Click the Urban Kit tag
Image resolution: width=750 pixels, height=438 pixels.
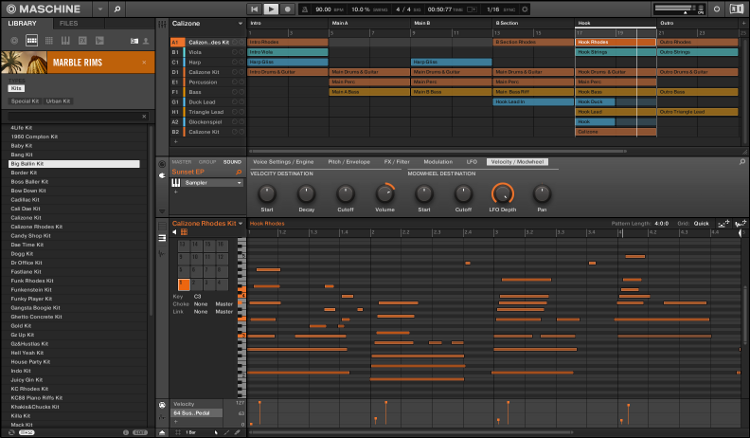pyautogui.click(x=58, y=101)
